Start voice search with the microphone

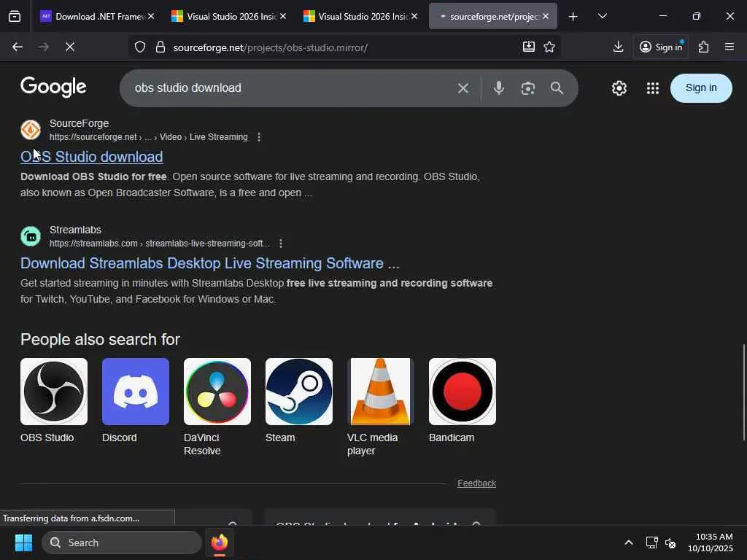[x=499, y=88]
